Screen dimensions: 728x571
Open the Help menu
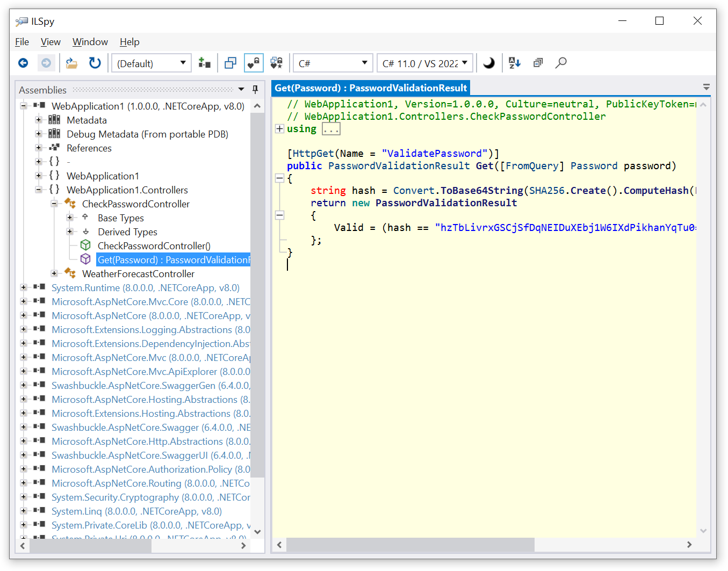pyautogui.click(x=129, y=42)
